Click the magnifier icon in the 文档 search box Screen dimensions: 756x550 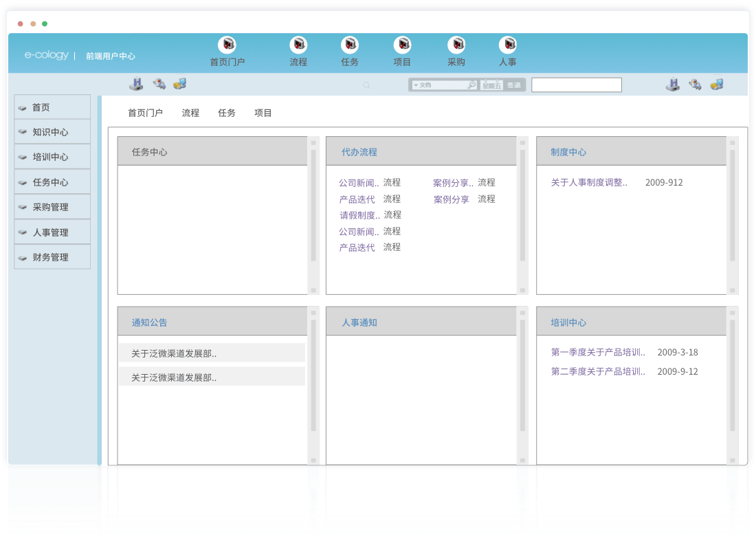coord(471,85)
